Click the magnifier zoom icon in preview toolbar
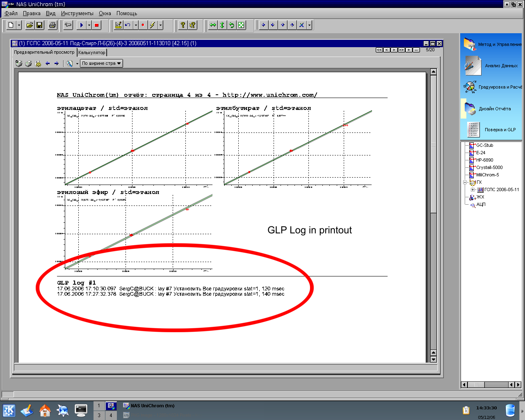This screenshot has height=420, width=525. coord(70,64)
